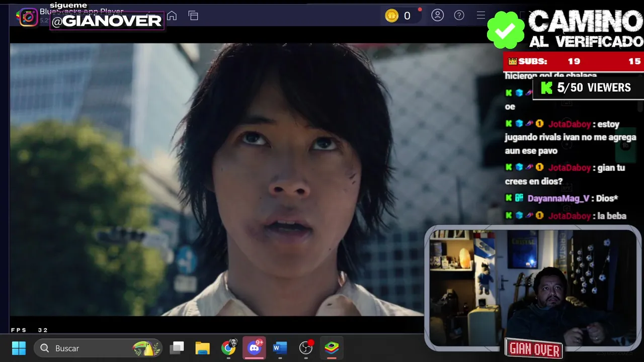The height and width of the screenshot is (362, 644).
Task: Open the Windows Start menu
Action: tap(19, 348)
